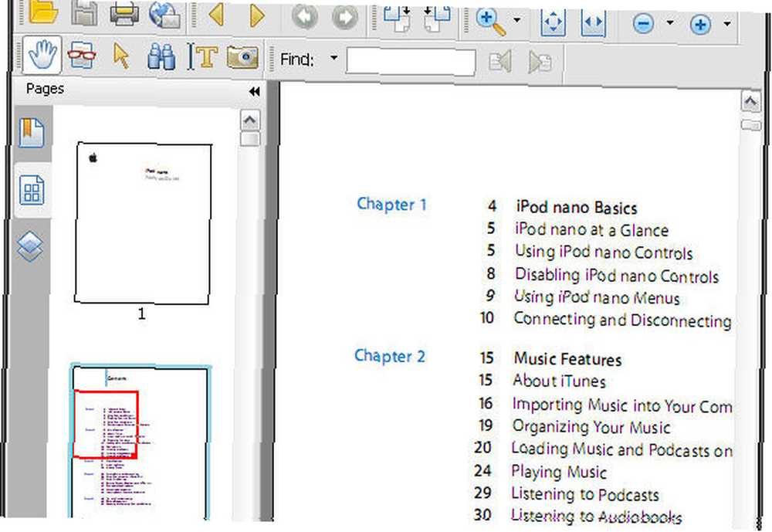Screen dimensions: 772x532
Task: Click the 'Chapter 2' heading
Action: click(389, 356)
